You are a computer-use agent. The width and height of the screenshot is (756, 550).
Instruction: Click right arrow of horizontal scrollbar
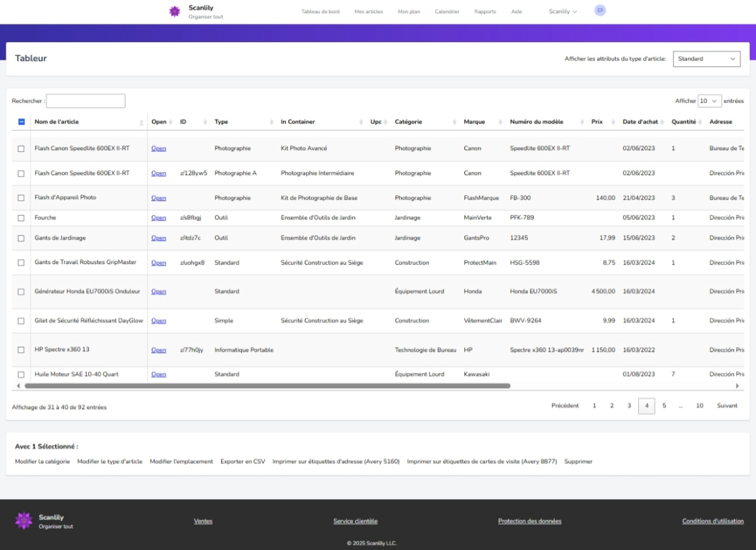[737, 386]
